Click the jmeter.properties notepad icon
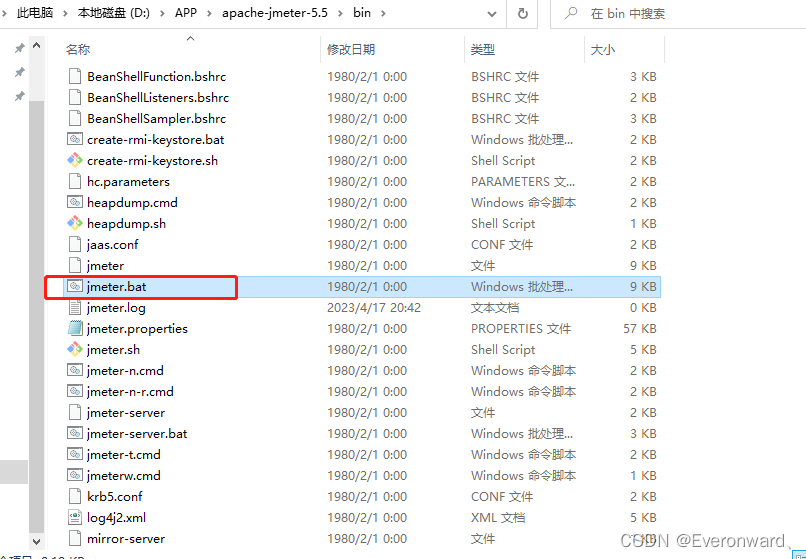 (x=75, y=329)
